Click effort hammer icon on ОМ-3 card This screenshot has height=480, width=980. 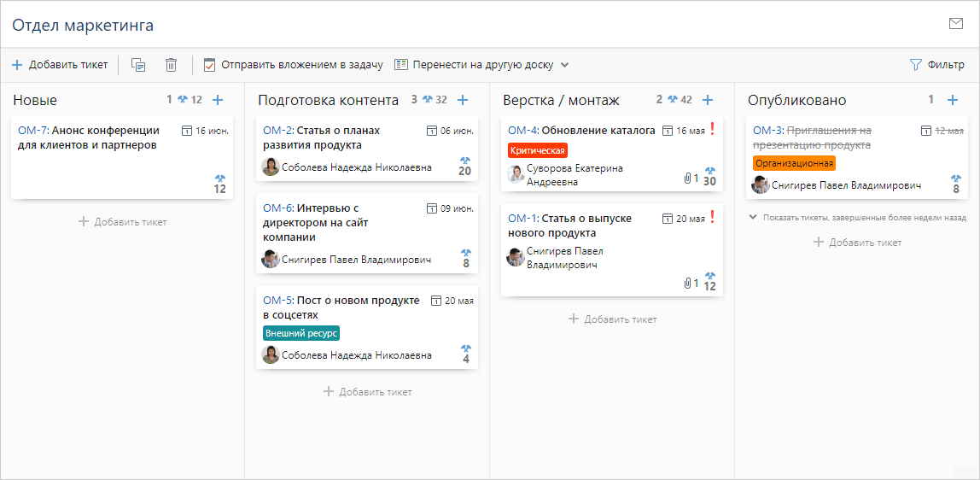coord(956,179)
